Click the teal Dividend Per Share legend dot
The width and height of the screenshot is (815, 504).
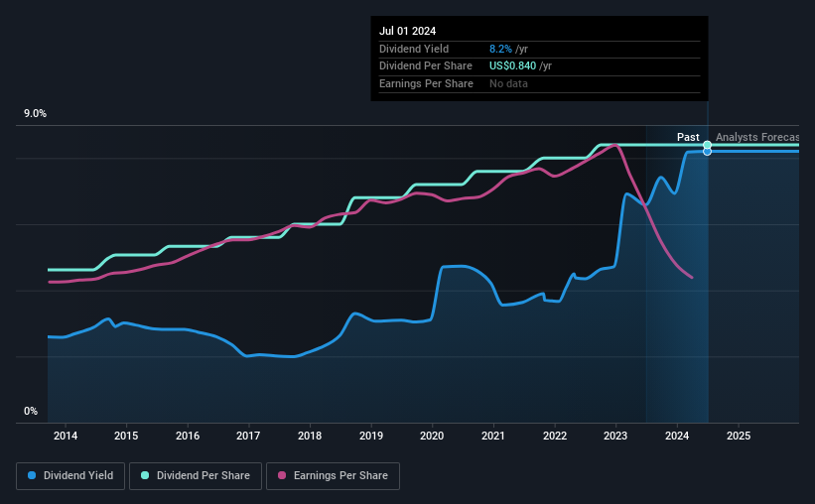145,475
